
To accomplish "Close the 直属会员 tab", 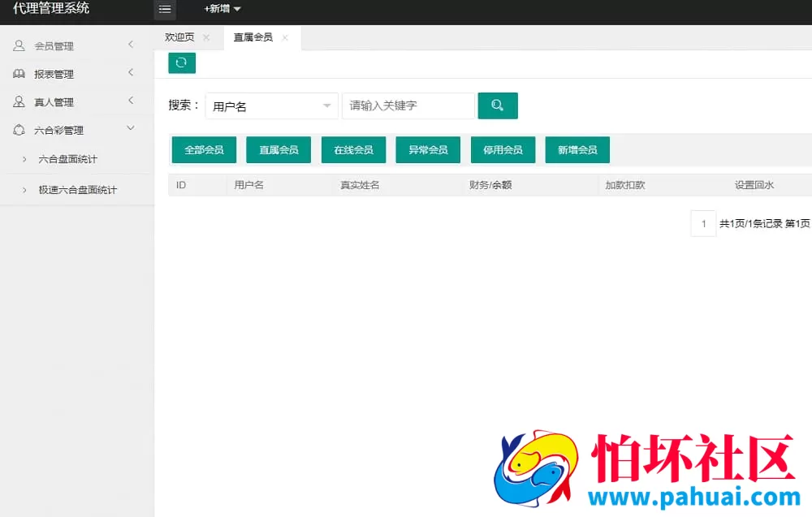I will (285, 37).
